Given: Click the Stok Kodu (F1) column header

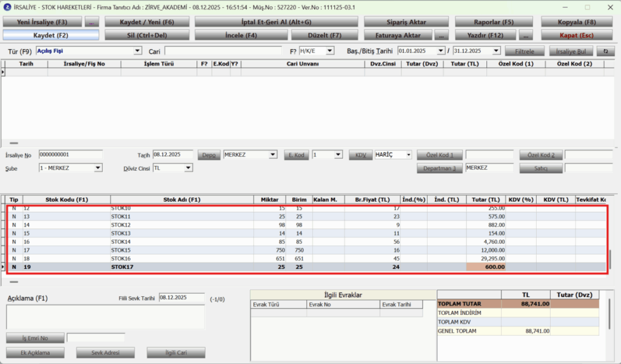Looking at the screenshot, I should pos(67,199).
